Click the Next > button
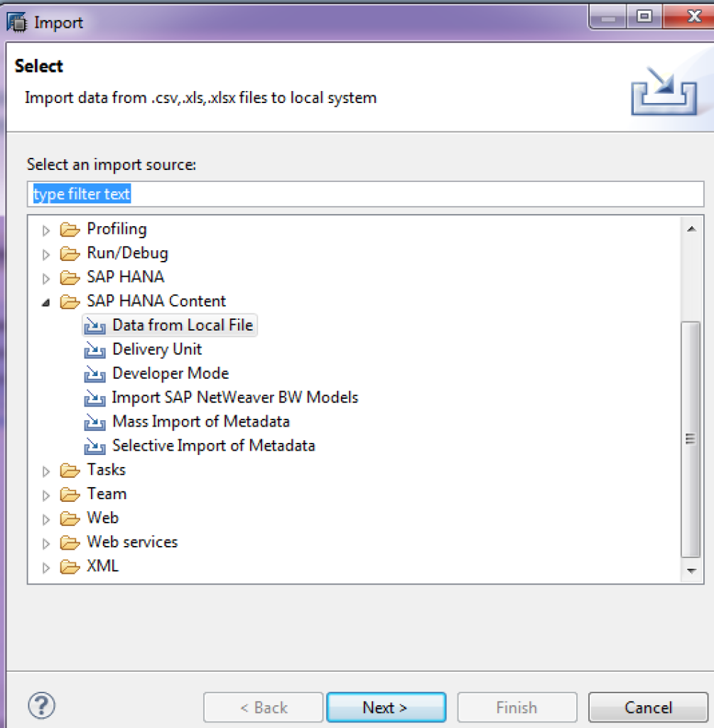Viewport: 714px width, 728px height. [386, 707]
